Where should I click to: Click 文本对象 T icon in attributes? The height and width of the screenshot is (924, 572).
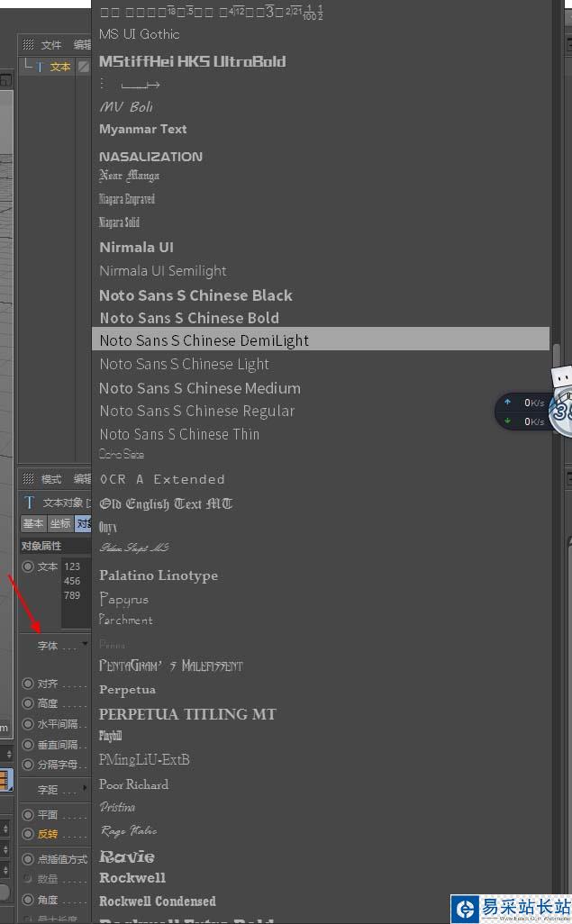(29, 503)
